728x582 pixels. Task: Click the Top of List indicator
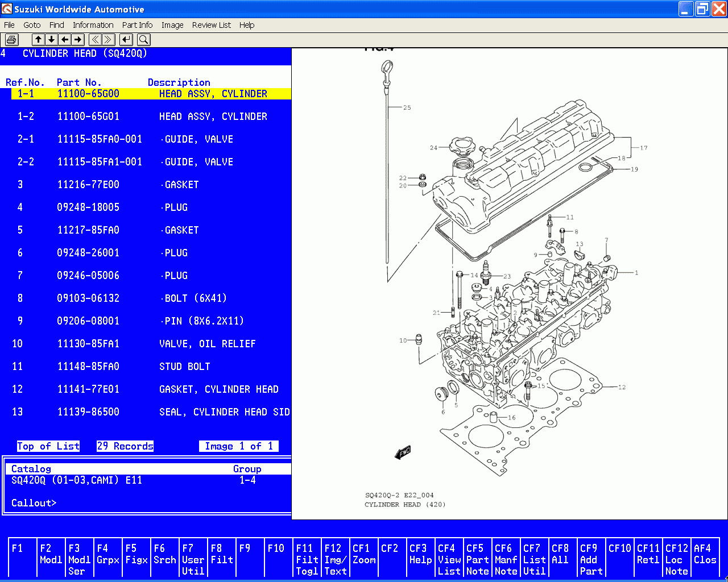click(48, 446)
